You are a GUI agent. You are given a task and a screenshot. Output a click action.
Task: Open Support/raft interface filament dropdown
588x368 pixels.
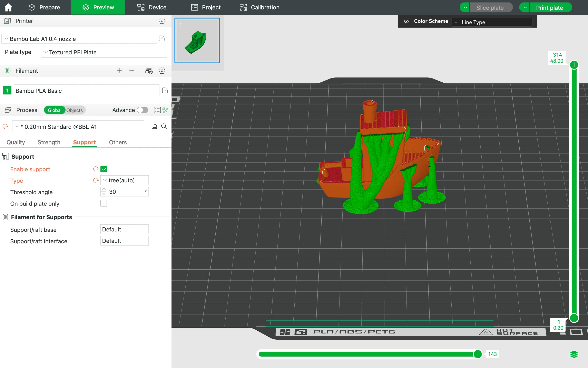click(x=124, y=241)
